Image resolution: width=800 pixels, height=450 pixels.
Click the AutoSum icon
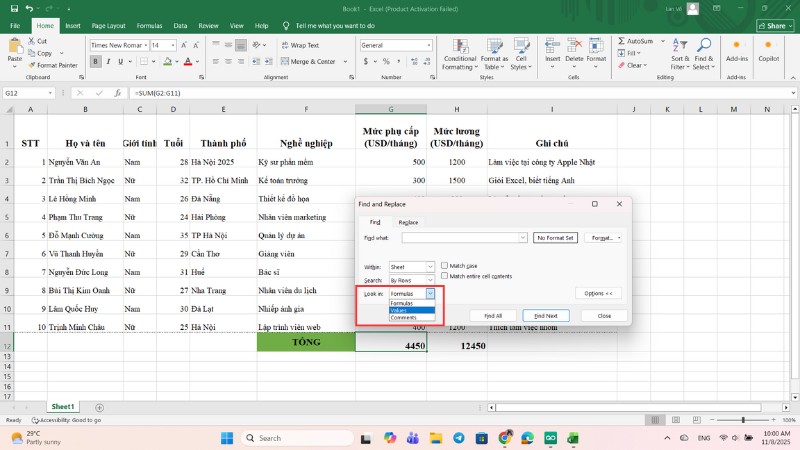click(x=621, y=42)
